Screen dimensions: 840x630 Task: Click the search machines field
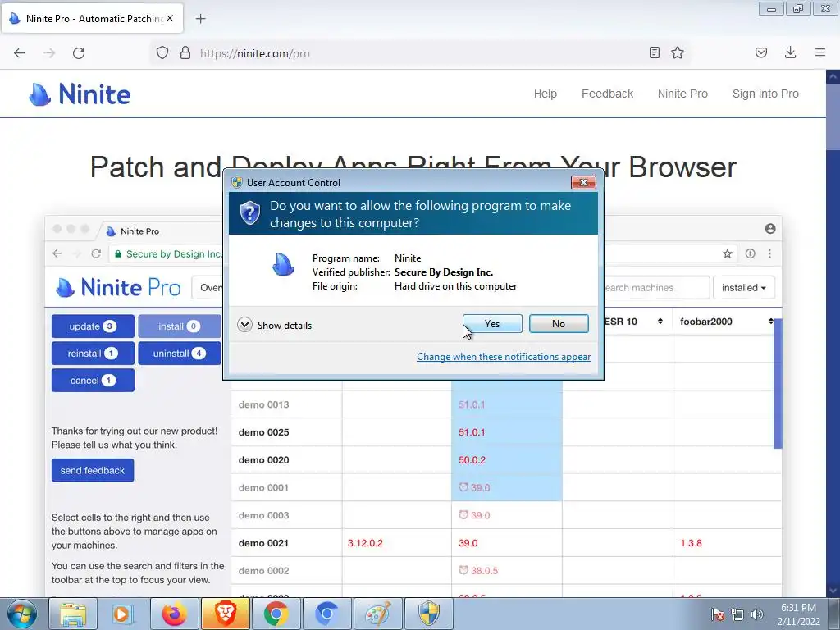(656, 288)
